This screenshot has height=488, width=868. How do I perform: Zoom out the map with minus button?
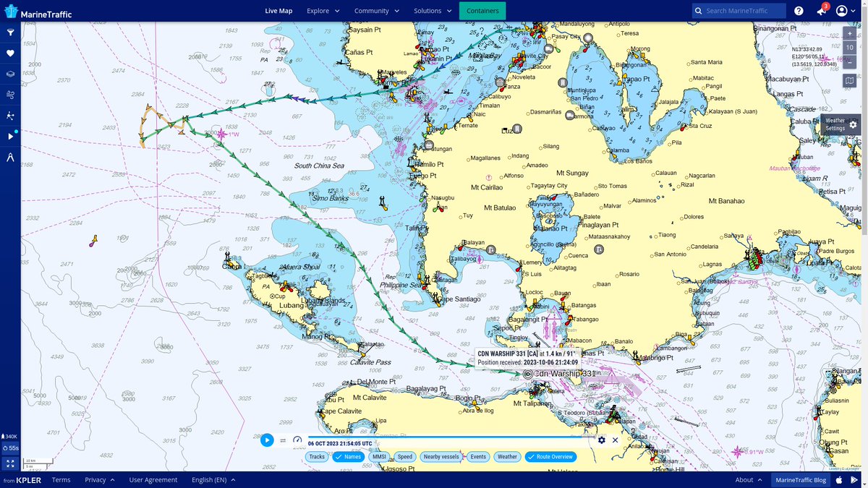point(850,62)
